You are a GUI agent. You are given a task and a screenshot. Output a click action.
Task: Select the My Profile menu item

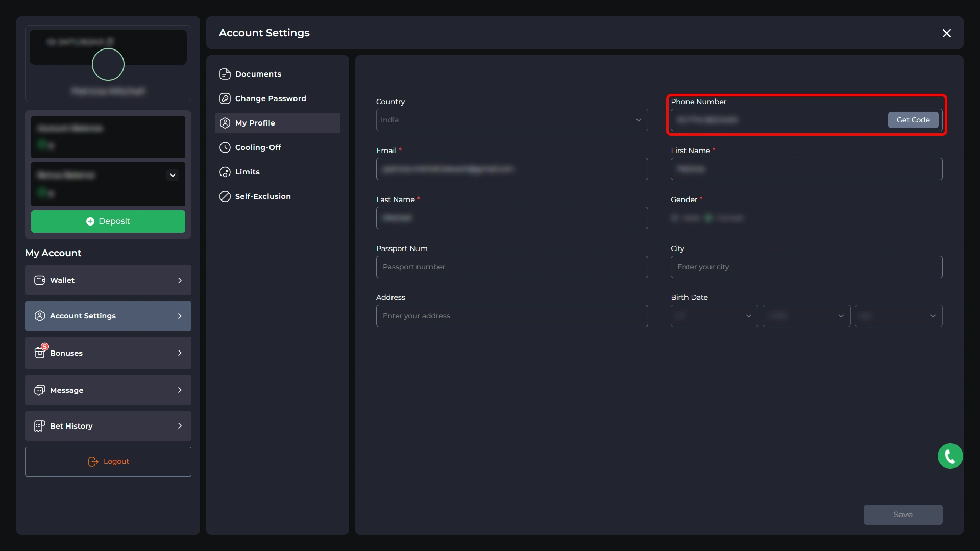[278, 123]
